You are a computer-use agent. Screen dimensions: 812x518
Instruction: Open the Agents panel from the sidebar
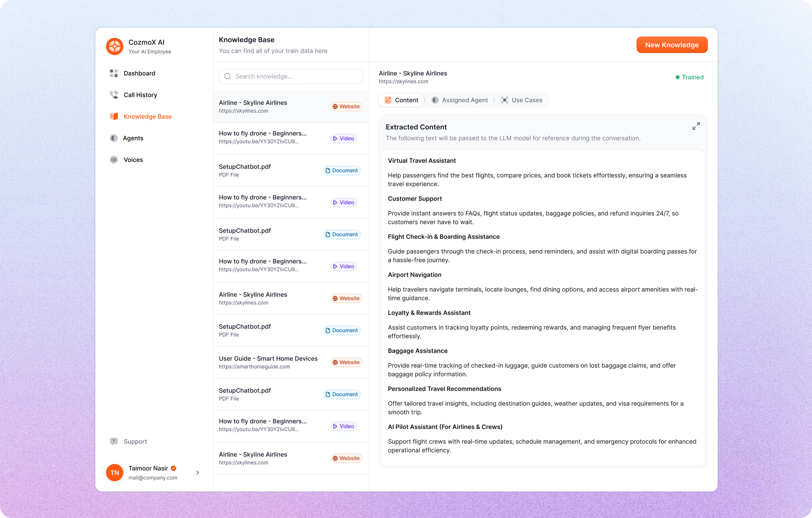click(x=114, y=138)
